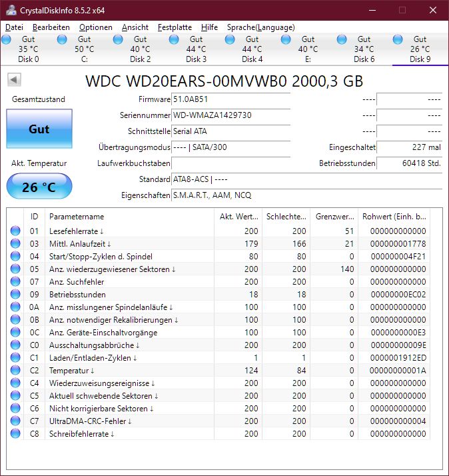Screen dimensions: 449x476
Task: Click the empty Laufwerkbuchstaben field
Action: tap(230, 163)
